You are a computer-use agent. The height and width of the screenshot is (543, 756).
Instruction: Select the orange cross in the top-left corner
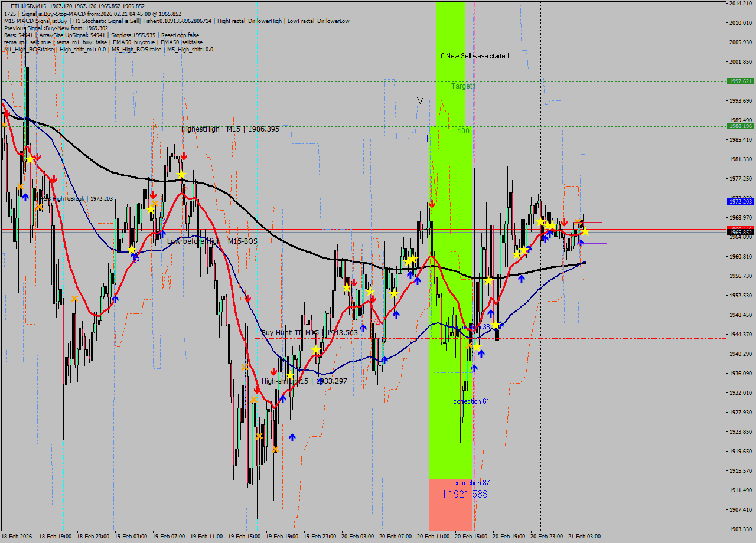coord(5,125)
